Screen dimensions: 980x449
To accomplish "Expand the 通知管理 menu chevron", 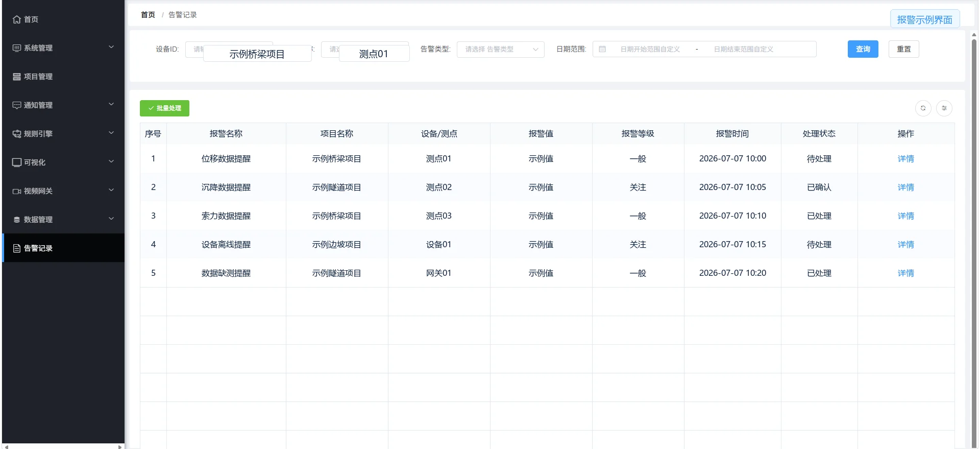I will point(111,104).
